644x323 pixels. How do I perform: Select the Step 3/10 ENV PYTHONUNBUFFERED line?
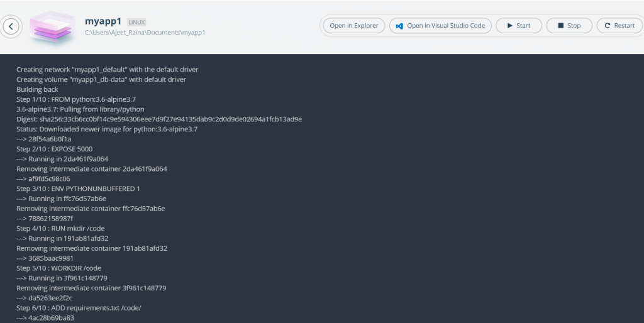(x=78, y=189)
